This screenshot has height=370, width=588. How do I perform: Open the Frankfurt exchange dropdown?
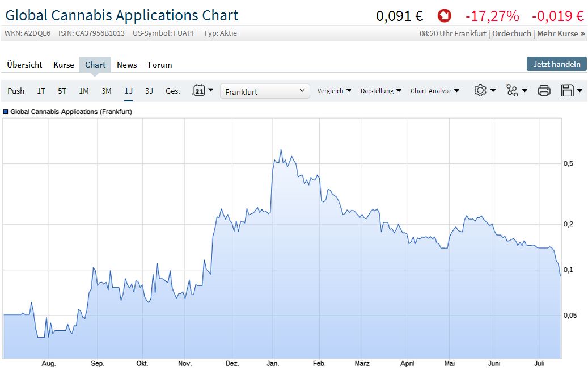pos(265,91)
